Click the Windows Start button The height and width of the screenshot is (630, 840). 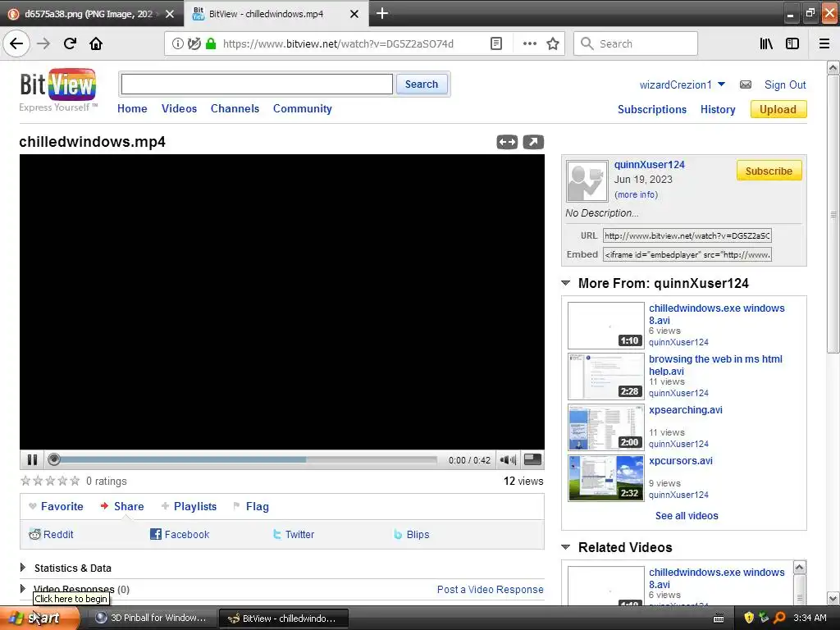(40, 618)
